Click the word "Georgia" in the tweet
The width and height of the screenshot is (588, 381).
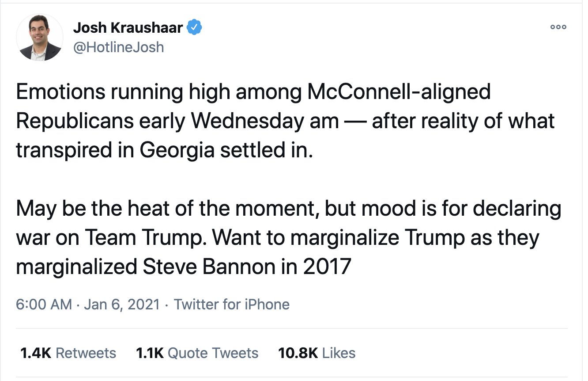(177, 150)
